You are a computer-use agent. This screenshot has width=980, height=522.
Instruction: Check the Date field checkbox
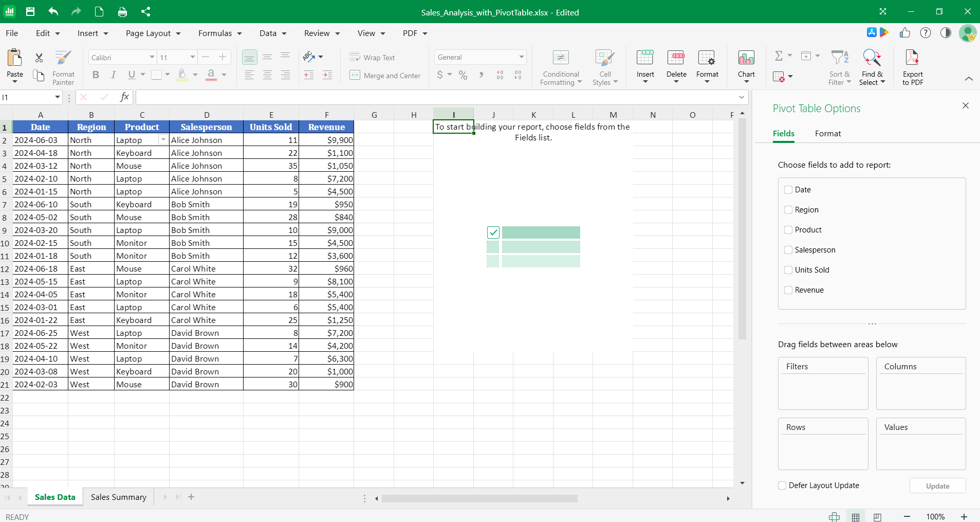point(788,190)
